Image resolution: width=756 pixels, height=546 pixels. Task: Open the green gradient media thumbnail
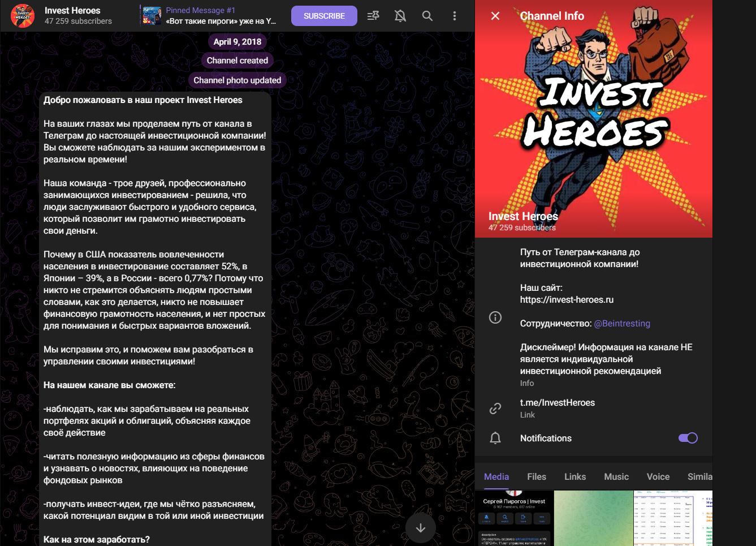(x=593, y=518)
